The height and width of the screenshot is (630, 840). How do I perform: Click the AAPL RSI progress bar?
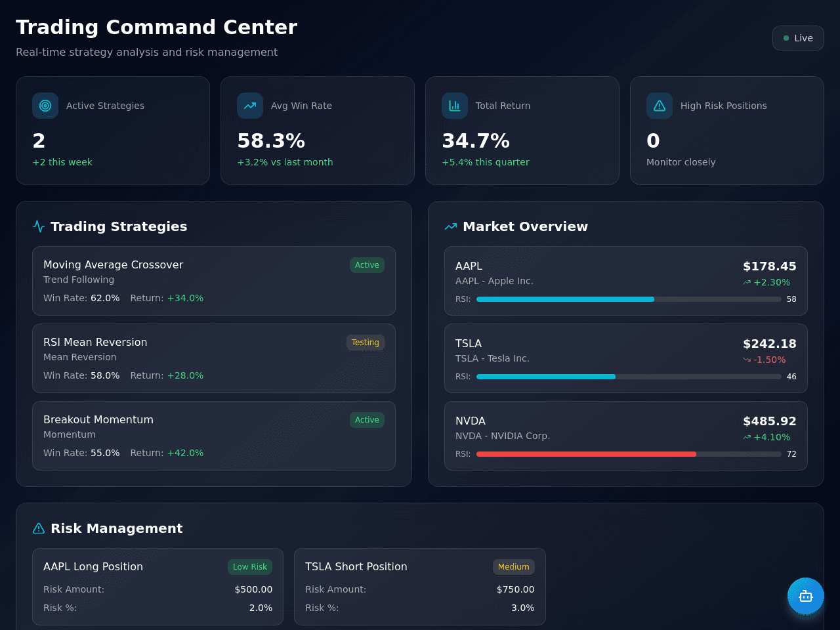click(629, 299)
